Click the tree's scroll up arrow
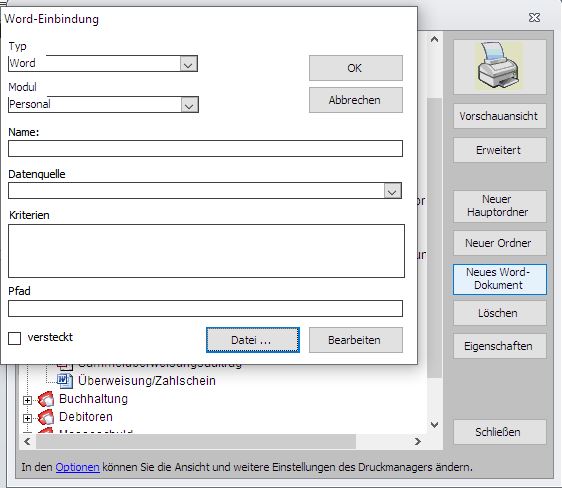This screenshot has width=562, height=488. (x=434, y=39)
